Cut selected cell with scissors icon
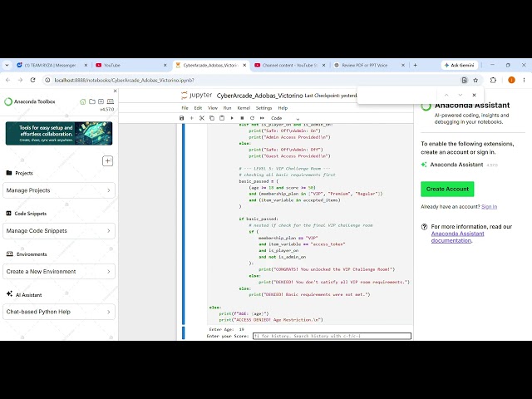This screenshot has width=532, height=399. pyautogui.click(x=201, y=118)
